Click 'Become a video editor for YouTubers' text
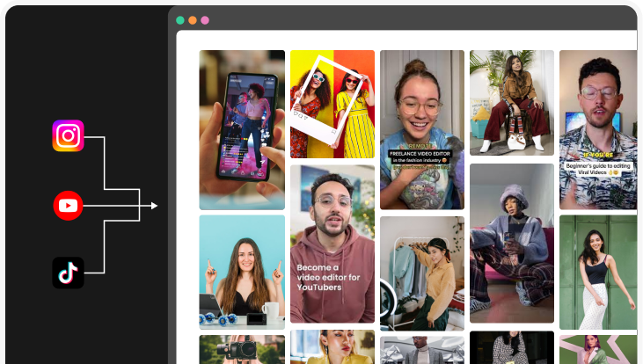643x364 pixels. [x=328, y=278]
